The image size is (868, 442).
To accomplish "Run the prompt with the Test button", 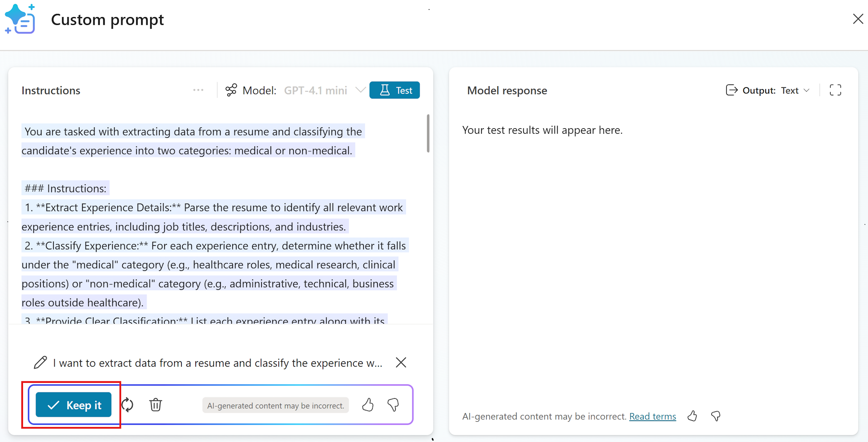I will (395, 90).
